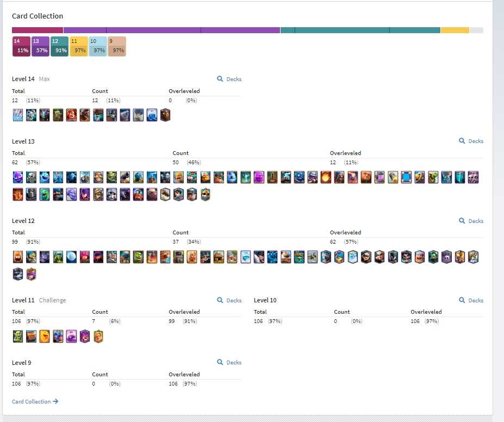Click the crimson segment of the collection bar

38,30
